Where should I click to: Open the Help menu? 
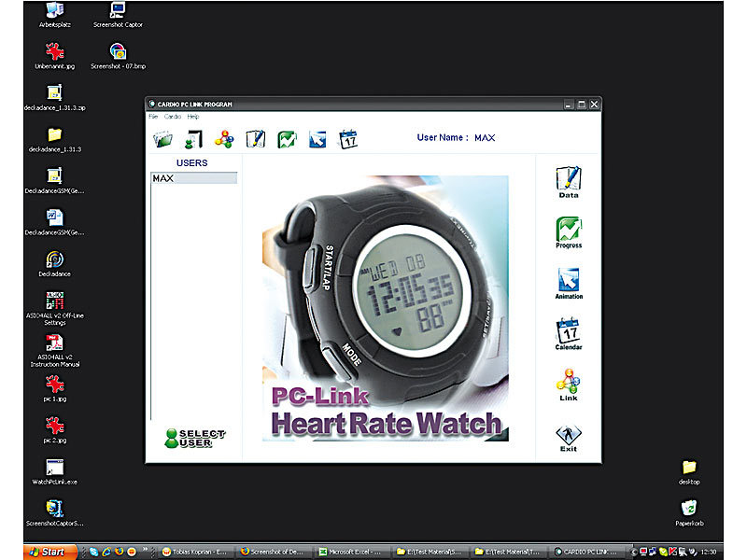193,117
